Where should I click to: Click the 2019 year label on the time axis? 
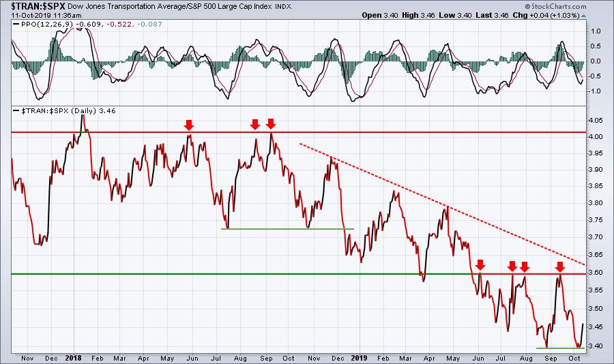(x=359, y=358)
